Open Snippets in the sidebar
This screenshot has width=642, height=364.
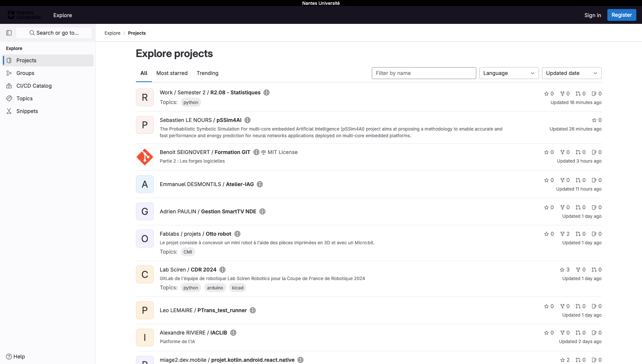pos(48,111)
